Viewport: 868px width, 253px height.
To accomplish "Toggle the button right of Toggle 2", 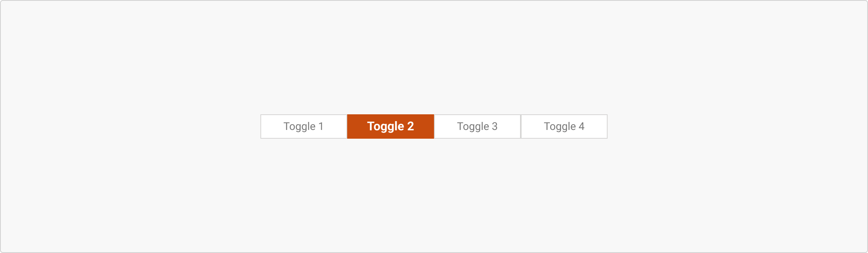I will [x=477, y=126].
